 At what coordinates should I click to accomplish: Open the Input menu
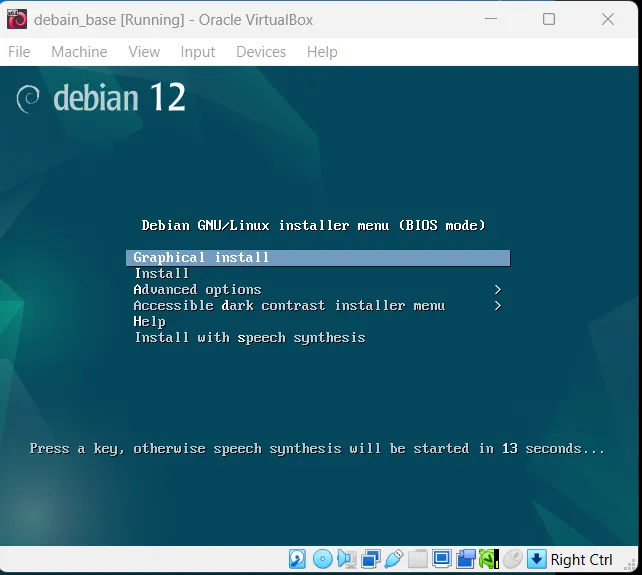[198, 52]
